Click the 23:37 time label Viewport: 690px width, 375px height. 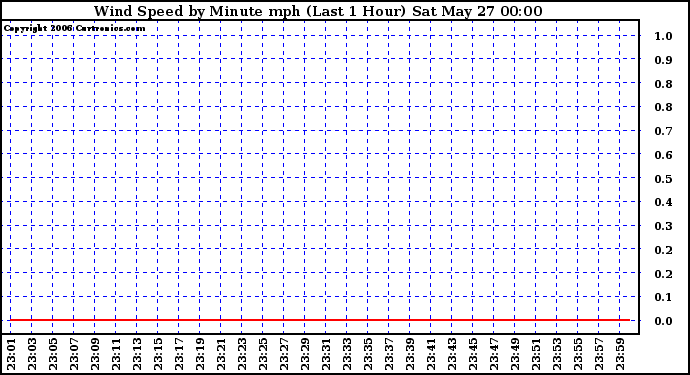coord(389,354)
